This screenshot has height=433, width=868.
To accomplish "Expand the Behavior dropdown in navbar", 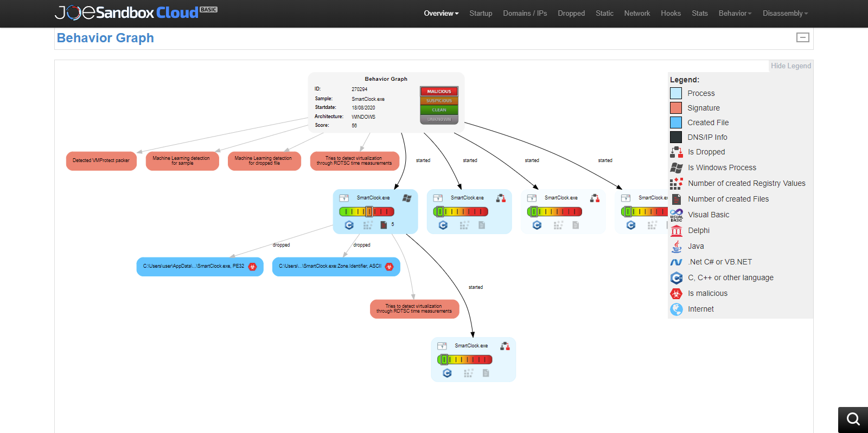I will (735, 13).
